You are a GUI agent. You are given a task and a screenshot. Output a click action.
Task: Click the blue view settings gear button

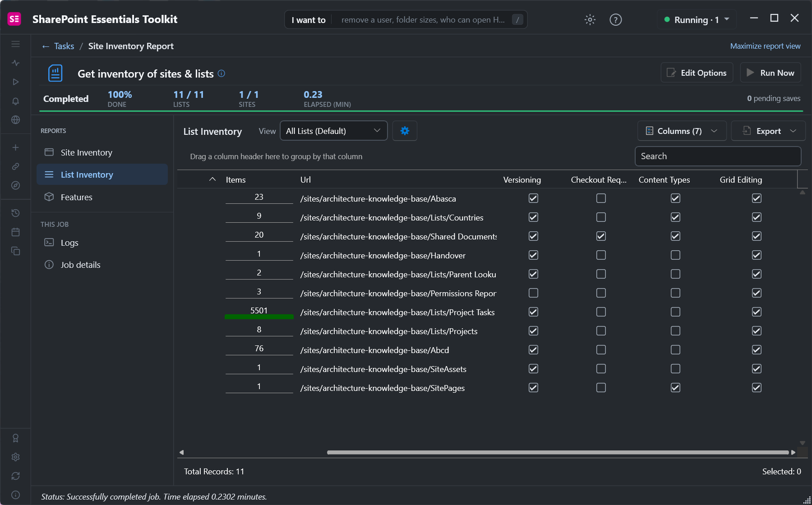[x=405, y=131]
